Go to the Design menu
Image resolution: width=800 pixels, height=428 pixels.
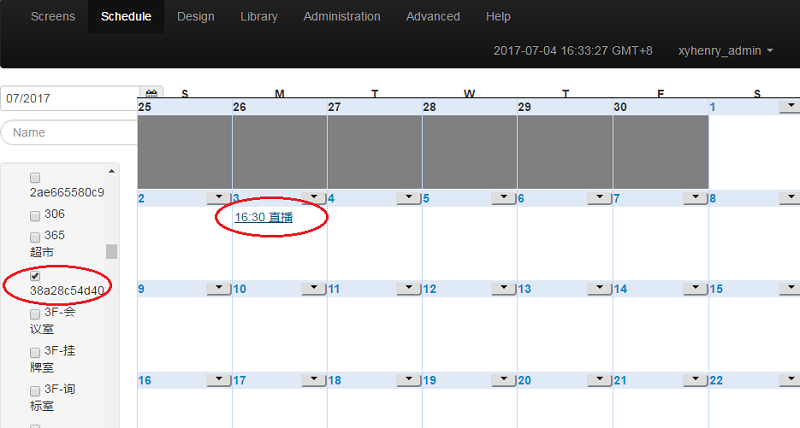[x=195, y=17]
